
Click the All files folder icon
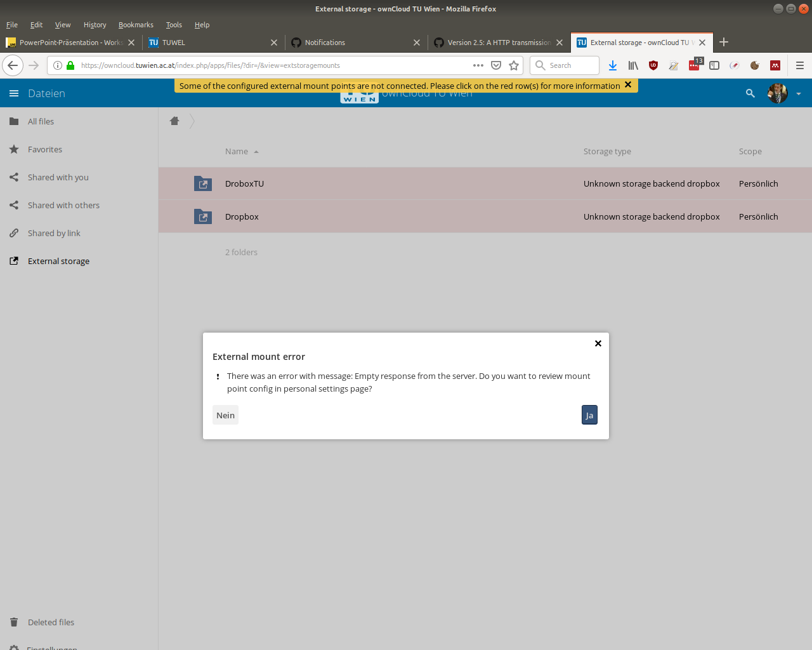[x=14, y=121]
